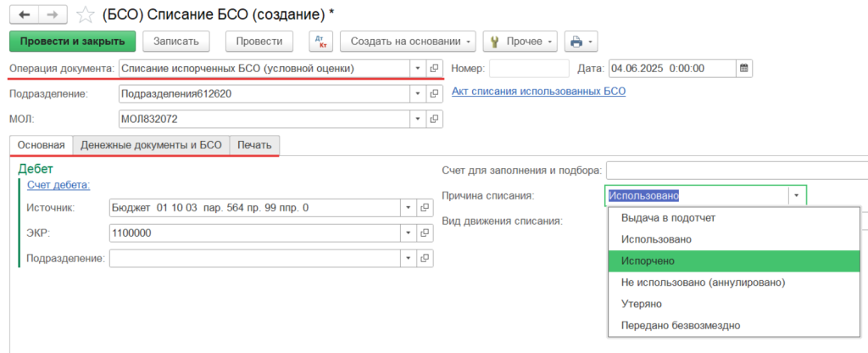Open the ЭКР 1100000 item with its open icon
Viewport: 868px width, 353px height.
click(x=426, y=233)
